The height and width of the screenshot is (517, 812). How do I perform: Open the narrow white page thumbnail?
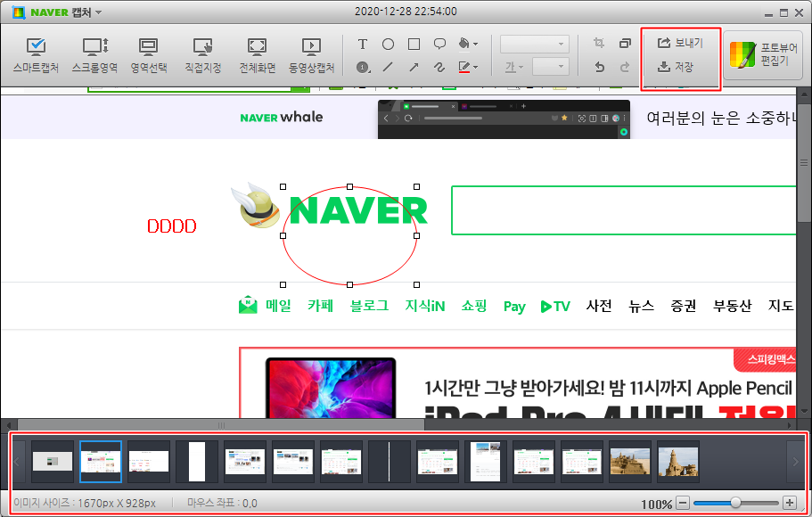(x=197, y=462)
